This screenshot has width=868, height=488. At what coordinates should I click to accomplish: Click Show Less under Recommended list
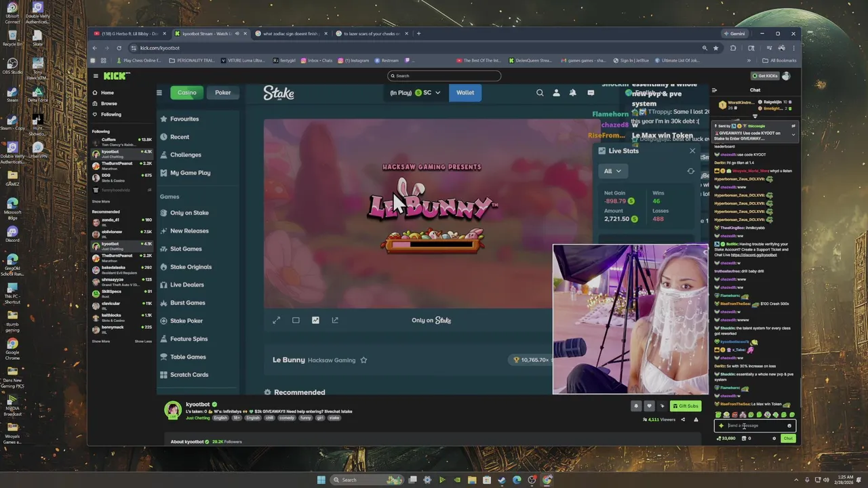point(143,342)
